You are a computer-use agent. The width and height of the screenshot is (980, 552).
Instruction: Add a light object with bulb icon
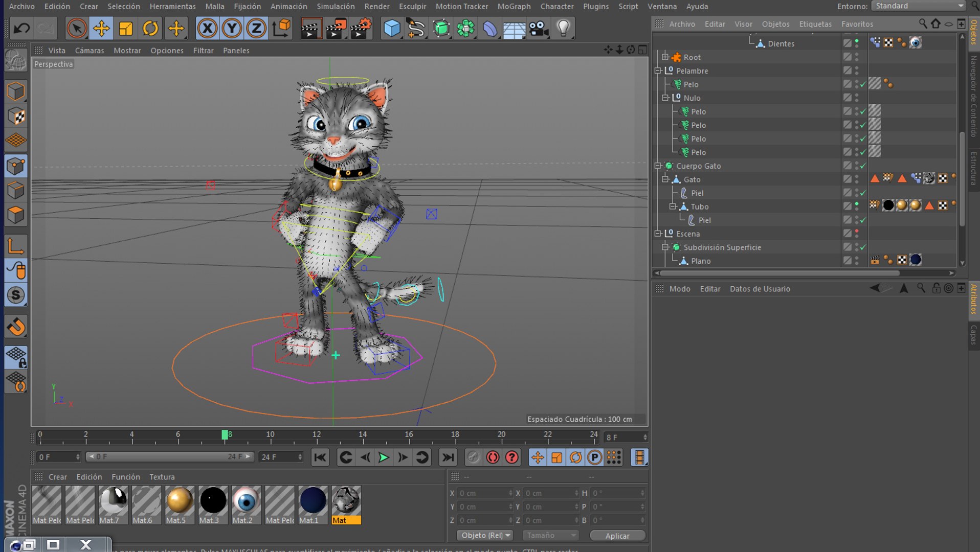click(x=563, y=28)
